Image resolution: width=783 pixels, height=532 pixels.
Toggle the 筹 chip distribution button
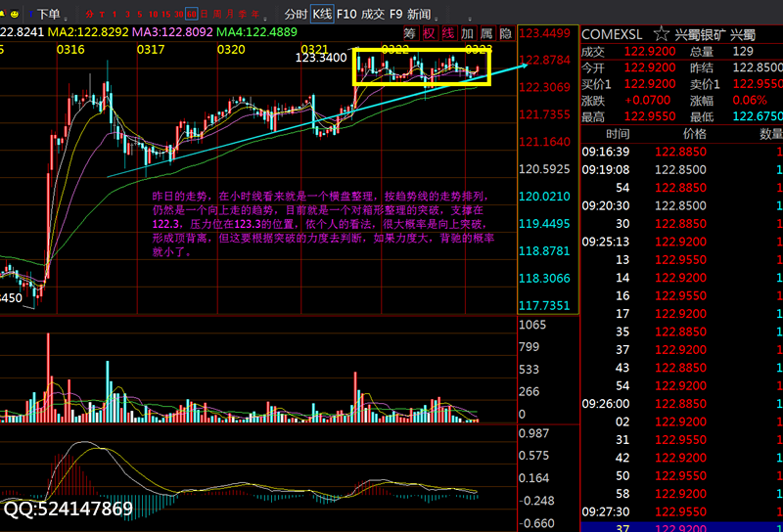point(410,33)
